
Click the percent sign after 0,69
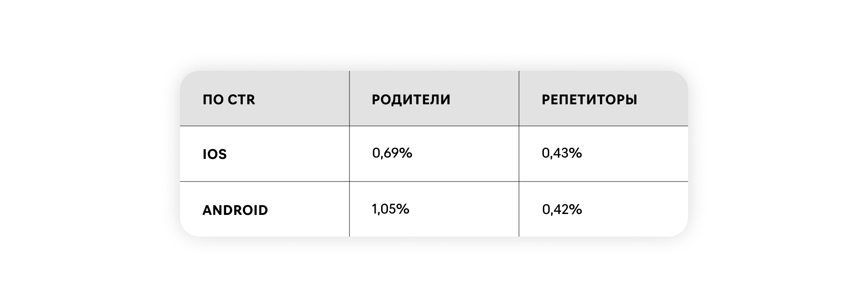tap(406, 153)
